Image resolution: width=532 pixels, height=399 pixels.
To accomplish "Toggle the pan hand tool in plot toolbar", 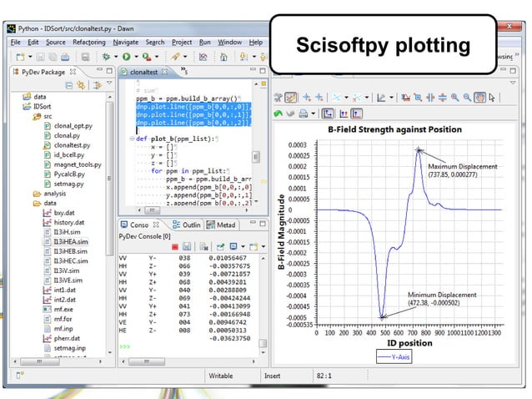I will click(x=479, y=98).
